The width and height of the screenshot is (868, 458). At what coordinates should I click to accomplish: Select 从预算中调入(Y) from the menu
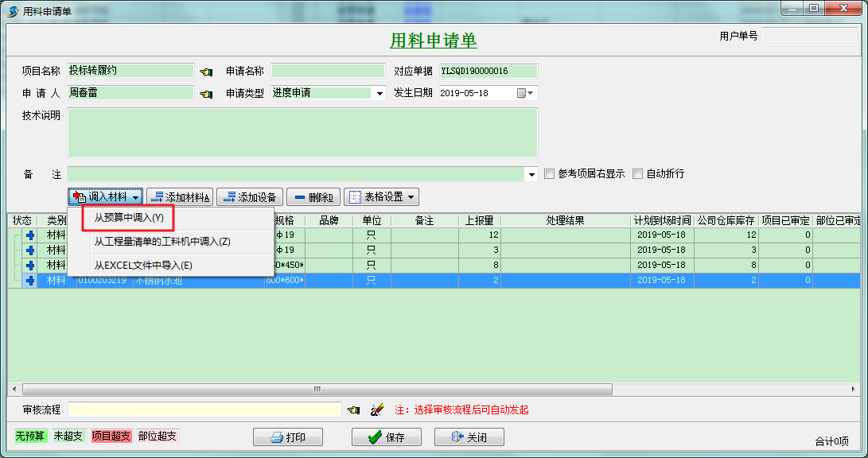pos(130,217)
